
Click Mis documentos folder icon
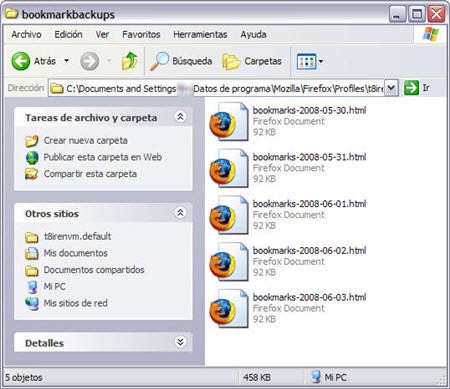[32, 254]
